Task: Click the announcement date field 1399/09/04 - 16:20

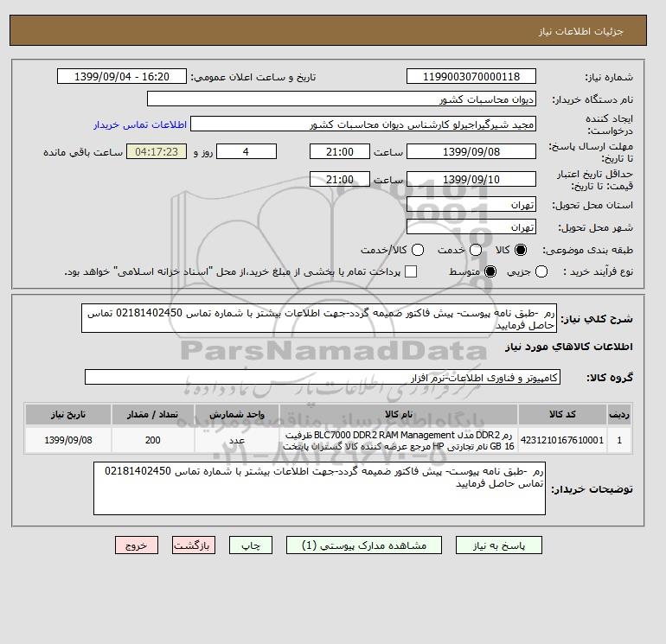Action: 122,76
